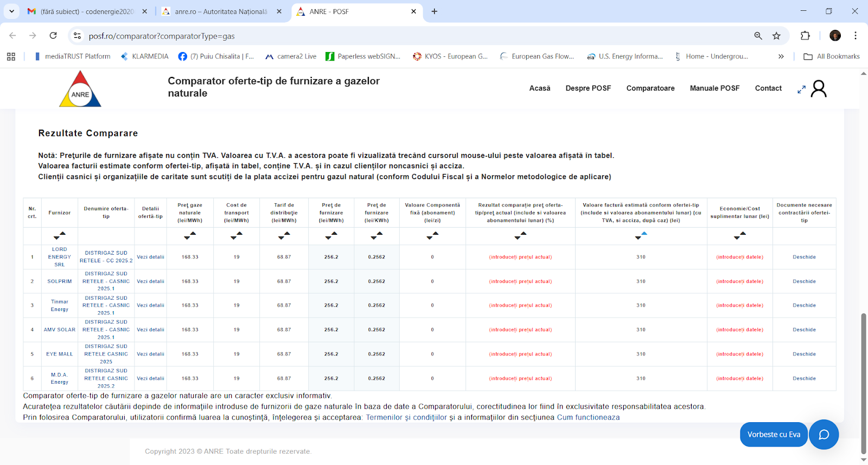
Task: Toggle fullscreen with the expand arrows icon
Action: click(801, 89)
